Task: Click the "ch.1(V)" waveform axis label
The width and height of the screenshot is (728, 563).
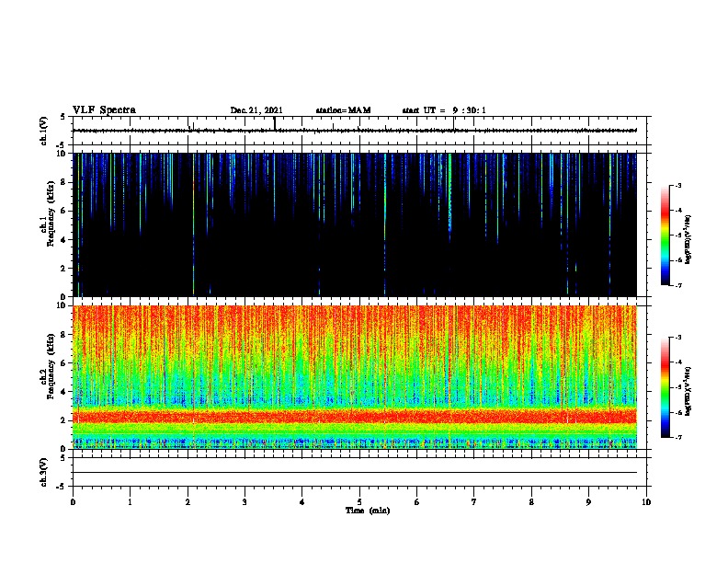Action: pos(43,131)
